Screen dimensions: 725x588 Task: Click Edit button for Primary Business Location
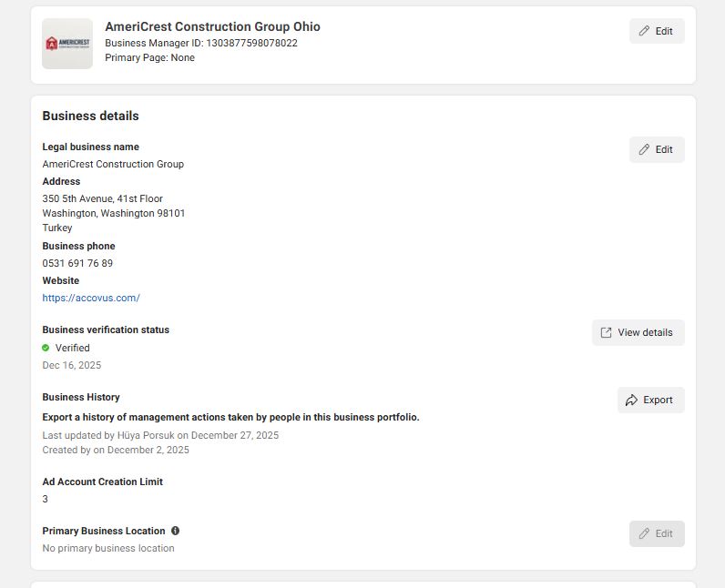[657, 533]
